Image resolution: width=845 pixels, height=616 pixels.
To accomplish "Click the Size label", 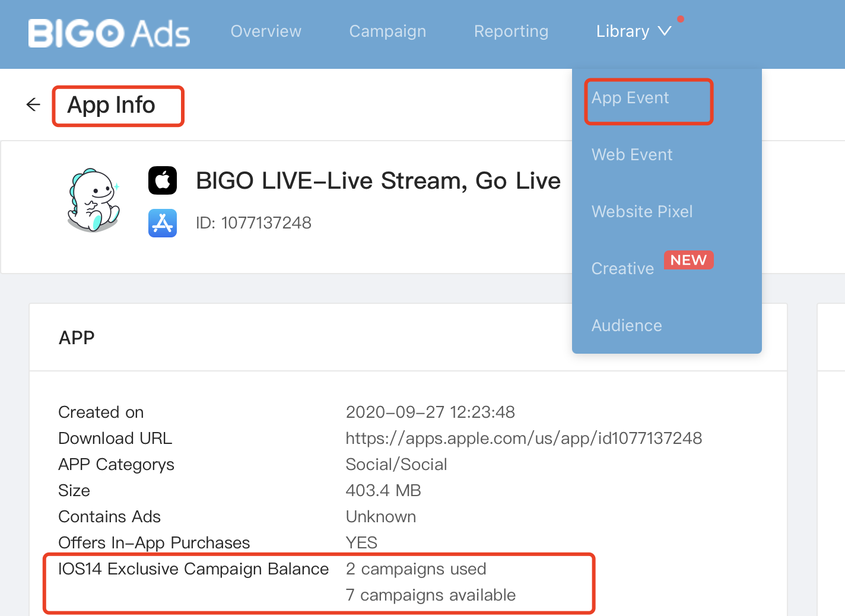I will click(x=74, y=491).
